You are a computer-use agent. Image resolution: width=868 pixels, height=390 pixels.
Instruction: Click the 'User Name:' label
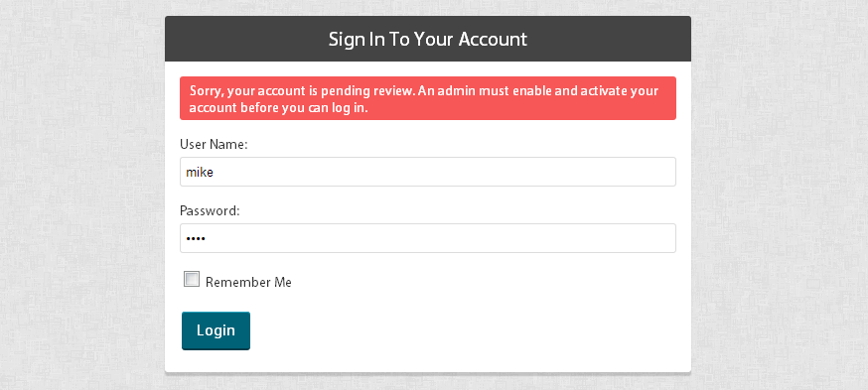point(214,144)
